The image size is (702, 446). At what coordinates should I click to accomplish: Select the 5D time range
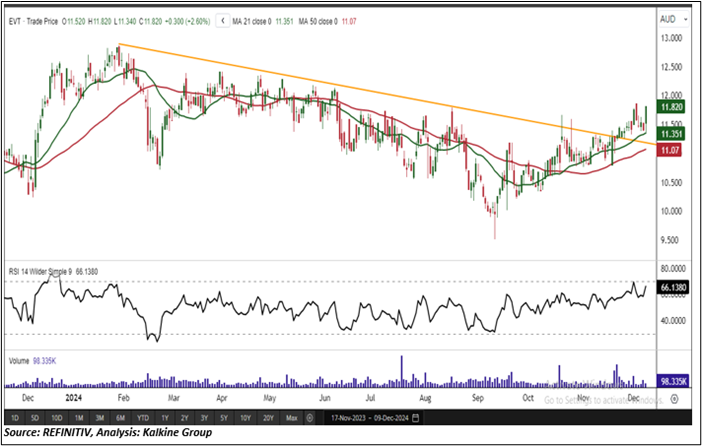click(x=35, y=418)
